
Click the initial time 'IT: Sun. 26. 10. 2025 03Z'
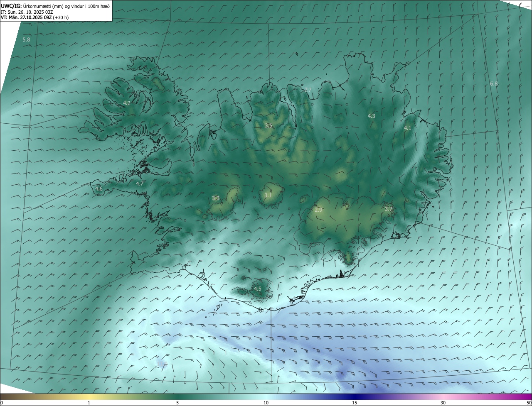click(27, 12)
